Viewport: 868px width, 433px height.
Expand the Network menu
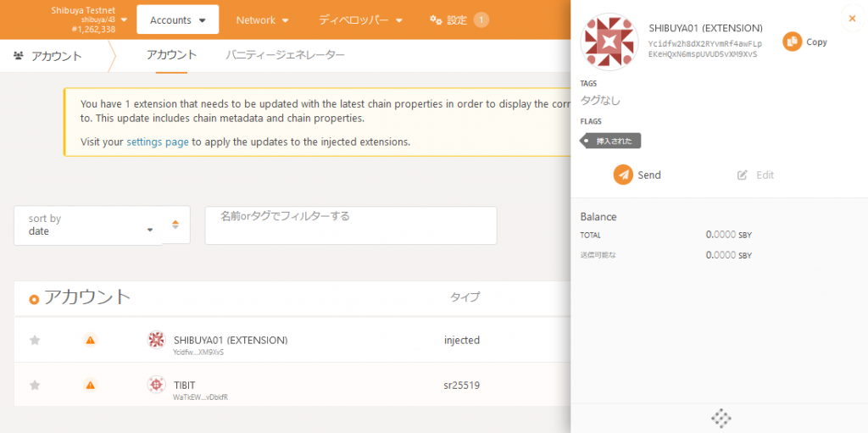(262, 19)
